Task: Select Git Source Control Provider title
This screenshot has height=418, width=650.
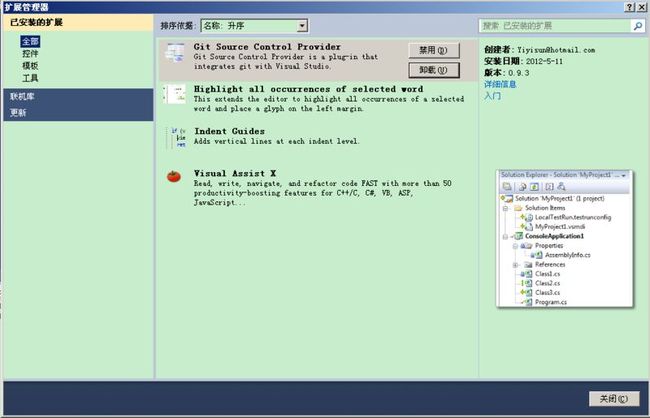Action: click(267, 47)
